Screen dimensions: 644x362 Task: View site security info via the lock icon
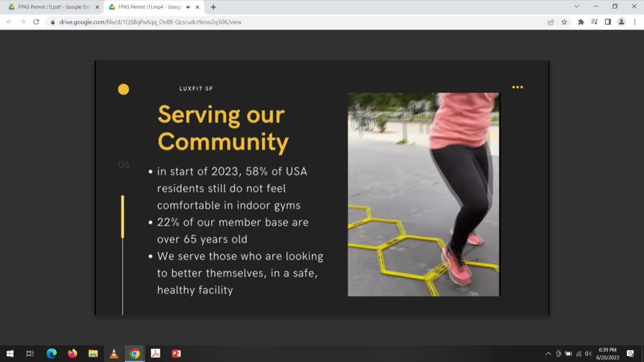(52, 22)
